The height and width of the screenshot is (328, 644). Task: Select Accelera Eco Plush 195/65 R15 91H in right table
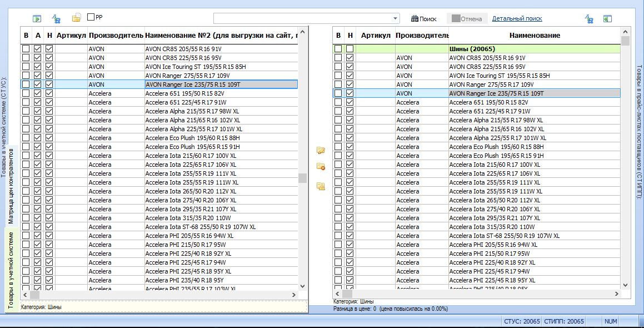535,156
